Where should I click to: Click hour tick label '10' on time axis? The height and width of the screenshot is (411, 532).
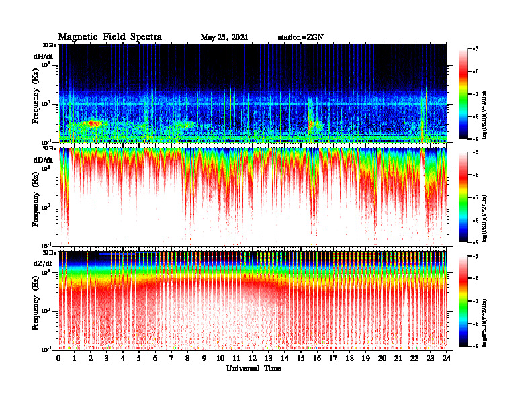point(220,359)
